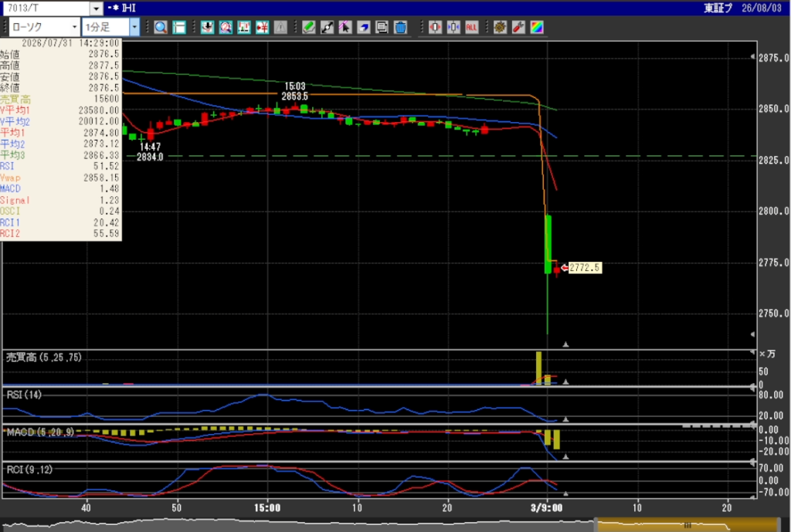This screenshot has width=791, height=532.
Task: Click the comparison chart toolbar icon
Action: point(244,27)
